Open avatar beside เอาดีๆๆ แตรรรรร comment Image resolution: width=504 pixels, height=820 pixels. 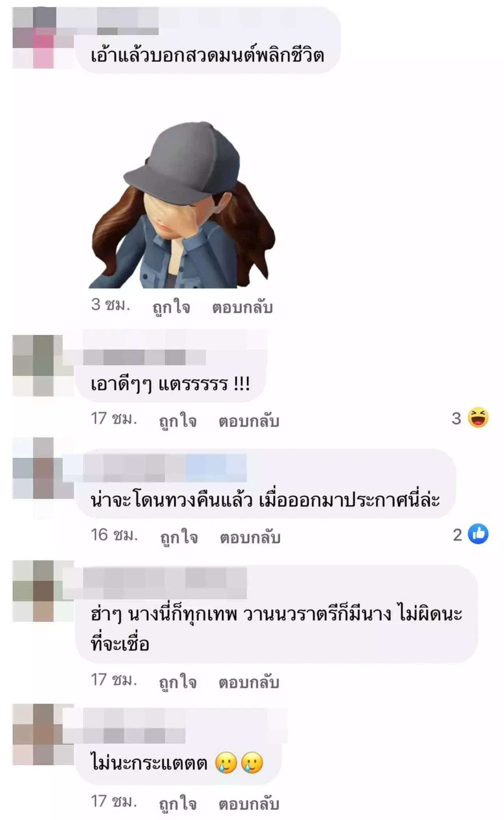pos(43,366)
